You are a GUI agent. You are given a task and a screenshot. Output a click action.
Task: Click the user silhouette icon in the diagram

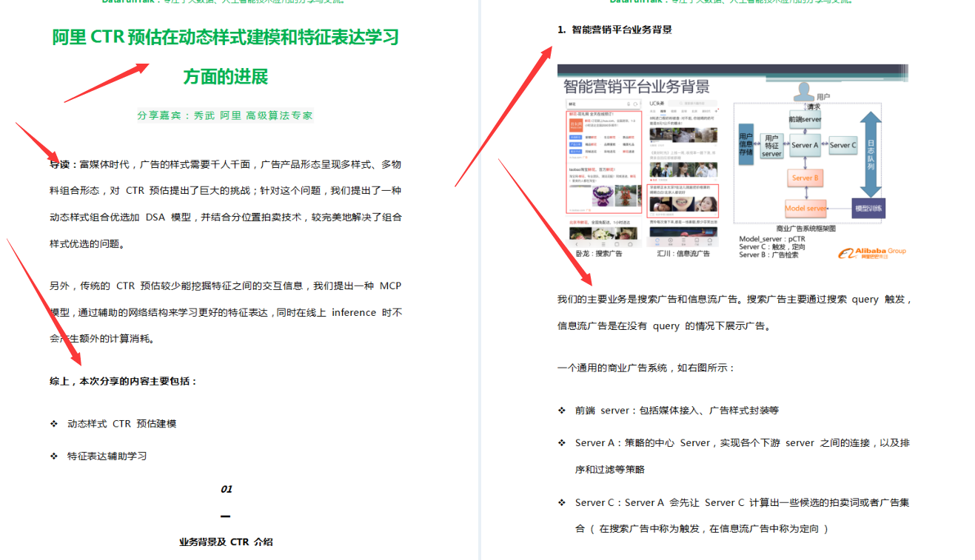803,92
